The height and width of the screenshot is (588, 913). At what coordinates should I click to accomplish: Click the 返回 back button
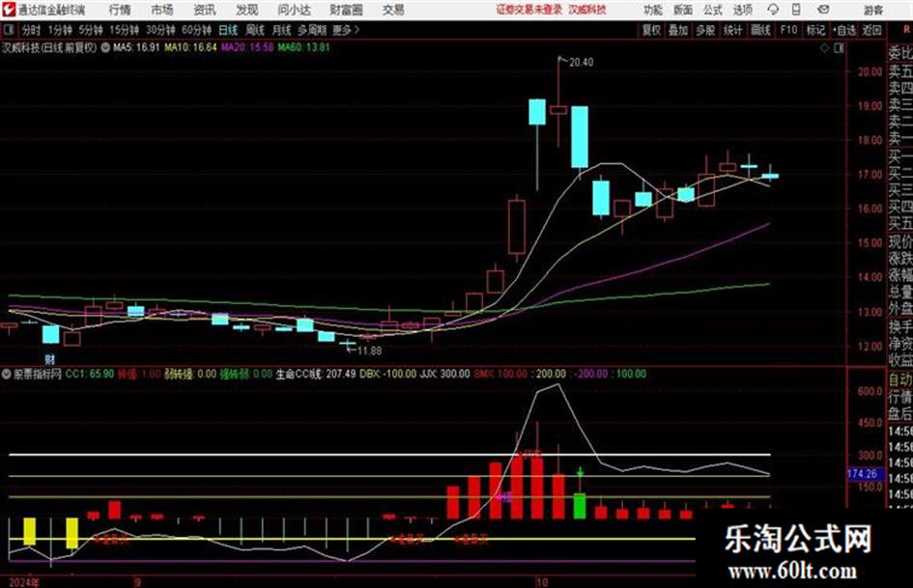pos(871,30)
